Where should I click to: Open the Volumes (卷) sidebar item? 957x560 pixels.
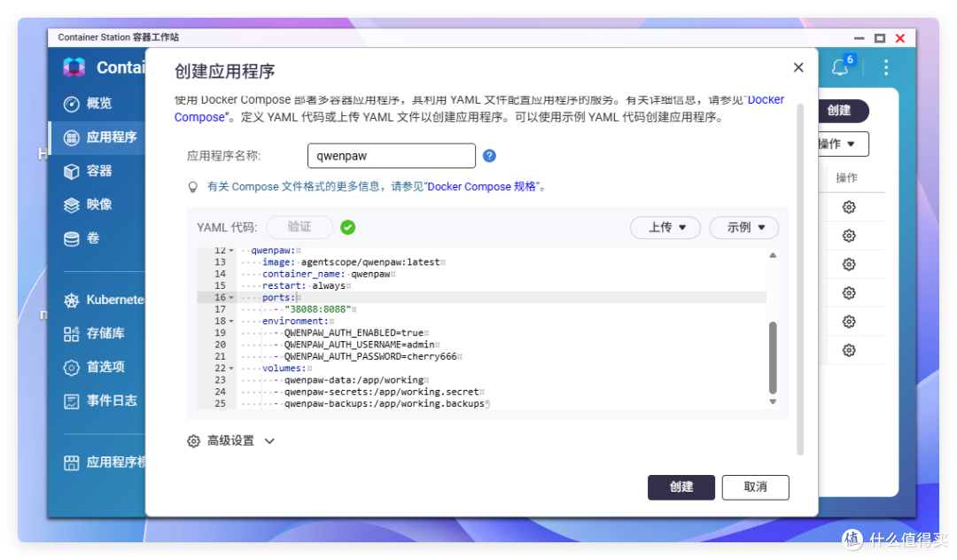coord(82,237)
